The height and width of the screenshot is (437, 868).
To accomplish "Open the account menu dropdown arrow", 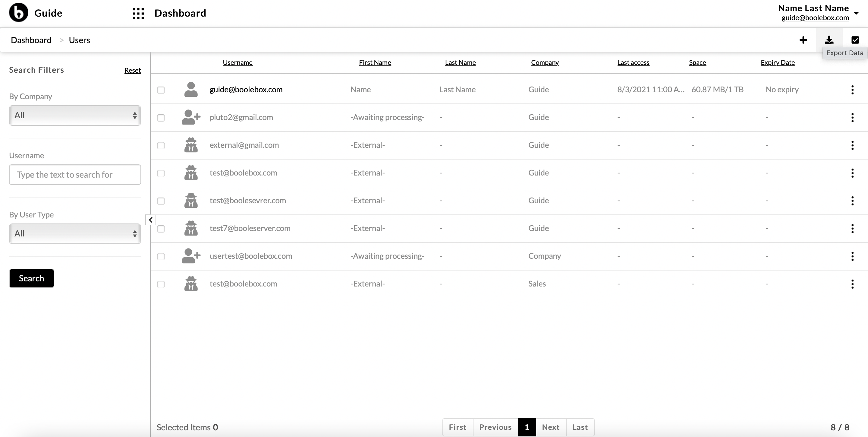I will pyautogui.click(x=856, y=13).
